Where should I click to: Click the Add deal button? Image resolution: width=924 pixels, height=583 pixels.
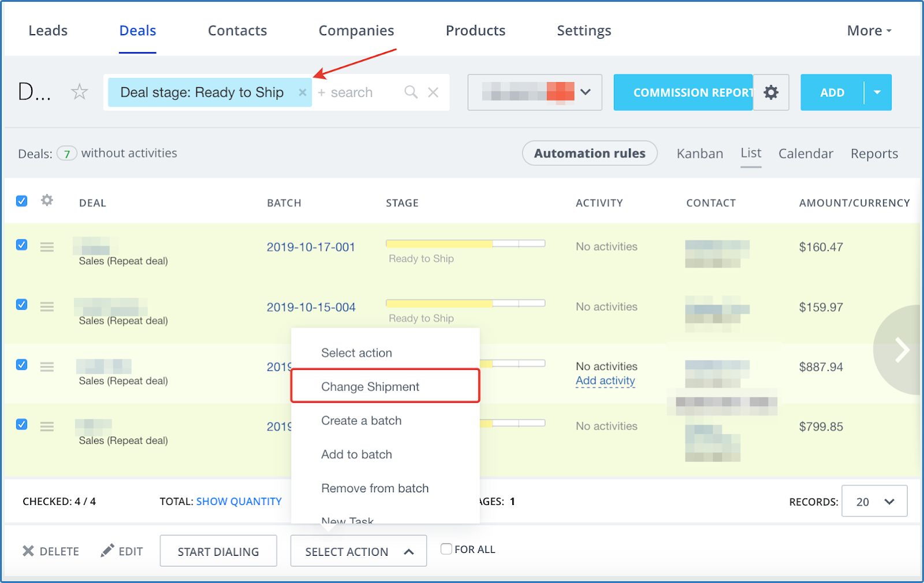click(832, 92)
